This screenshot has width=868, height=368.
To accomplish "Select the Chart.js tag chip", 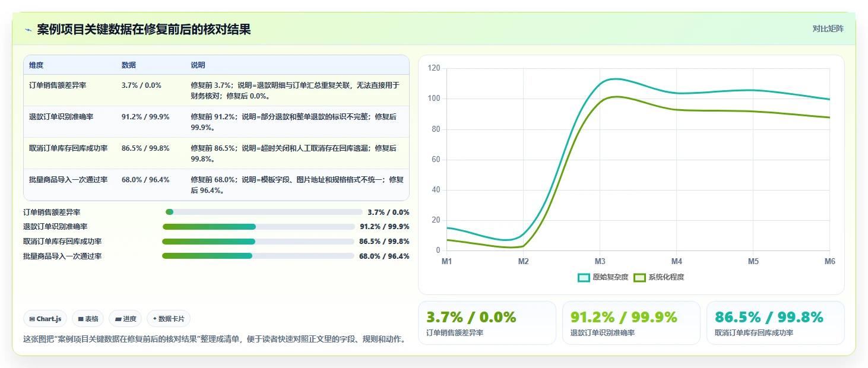I will (46, 319).
